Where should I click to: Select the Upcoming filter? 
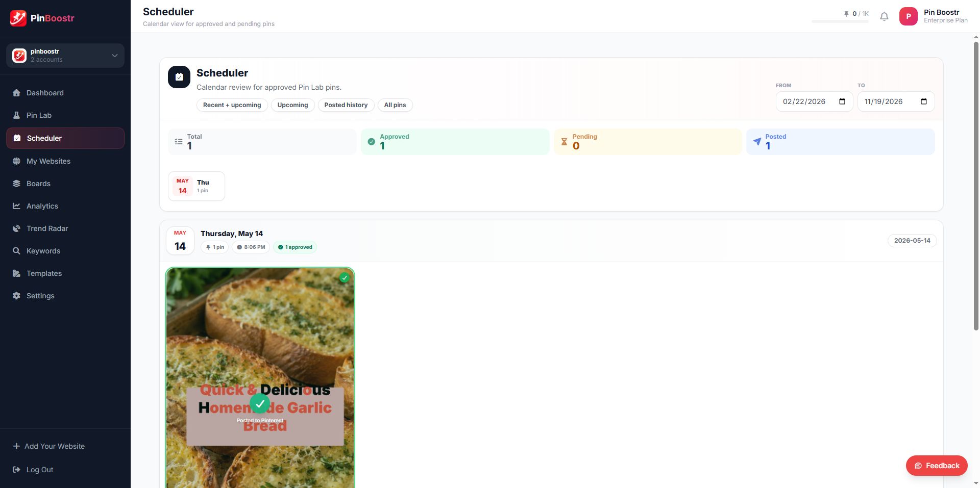tap(293, 105)
